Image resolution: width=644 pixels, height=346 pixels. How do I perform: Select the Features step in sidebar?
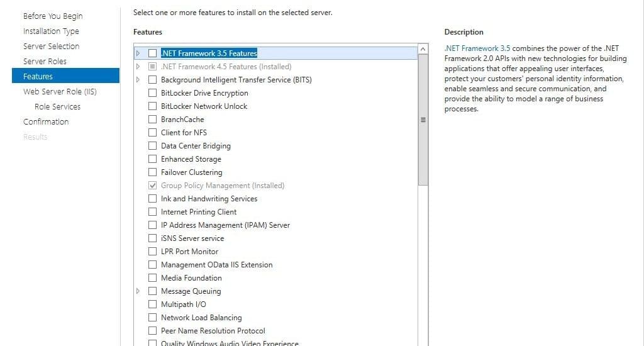[65, 76]
